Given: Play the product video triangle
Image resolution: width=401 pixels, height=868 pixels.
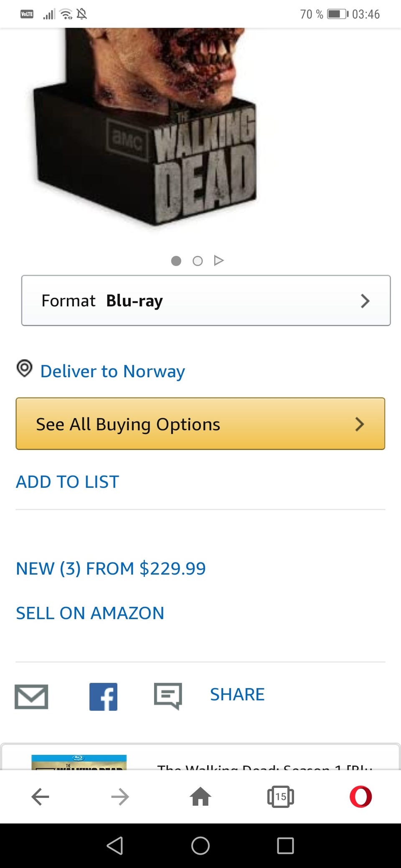Looking at the screenshot, I should click(218, 261).
